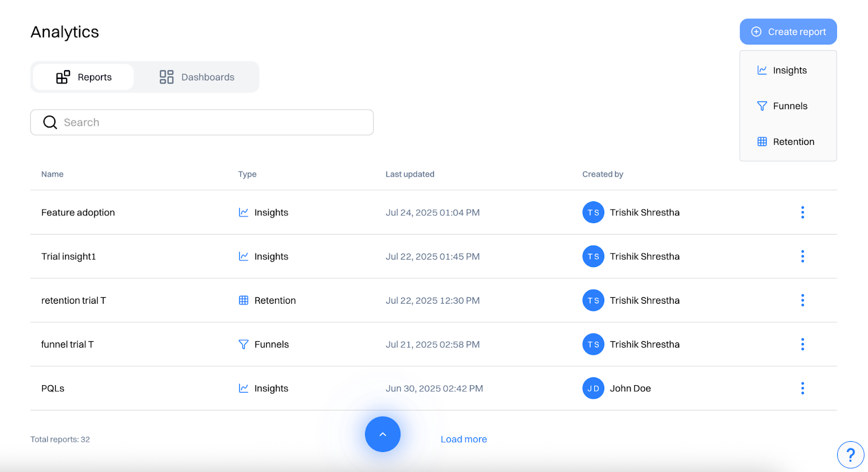Open the Trial insight1 report
Image resolution: width=868 pixels, height=472 pixels.
click(x=68, y=257)
